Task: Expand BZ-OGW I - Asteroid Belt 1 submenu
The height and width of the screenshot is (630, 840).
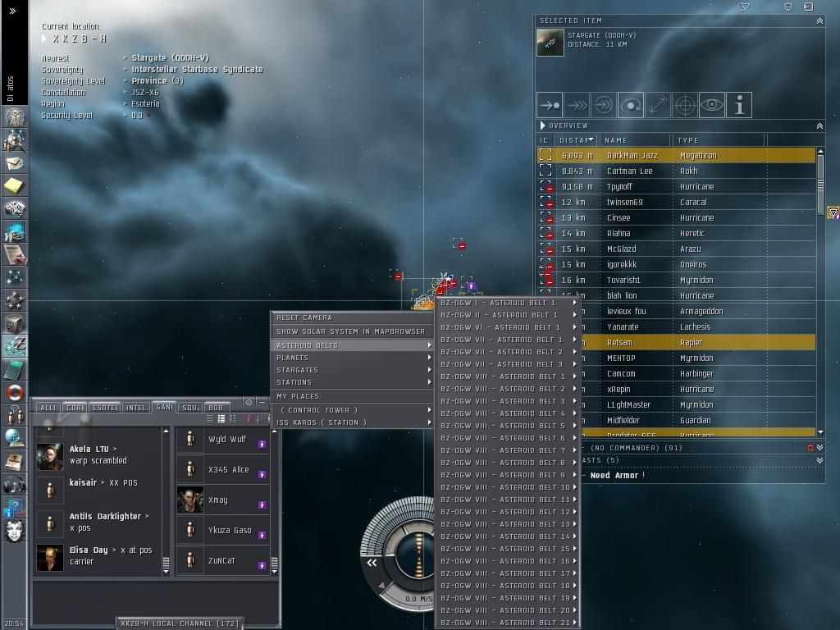Action: 508,303
